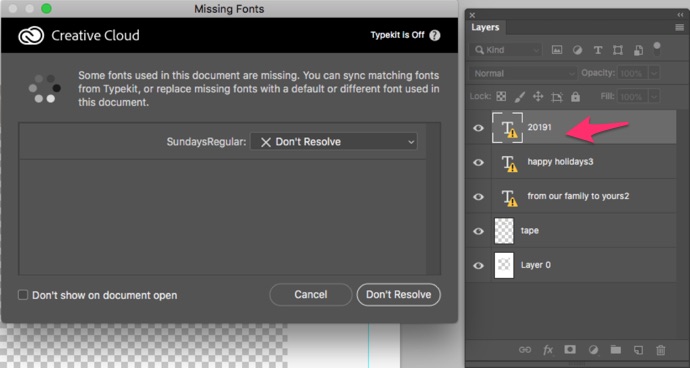
Task: Create new fill or adjustment layer icon
Action: [x=593, y=350]
